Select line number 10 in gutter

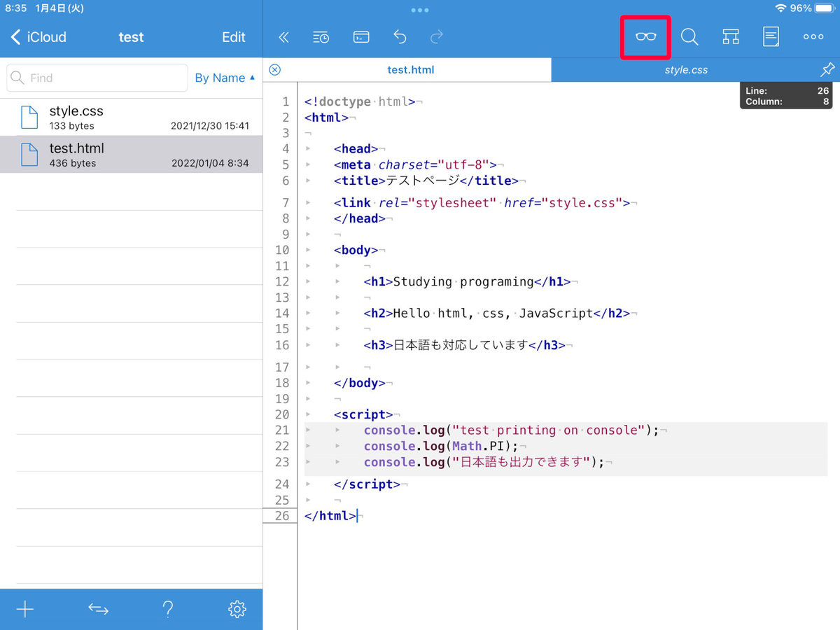pos(282,250)
